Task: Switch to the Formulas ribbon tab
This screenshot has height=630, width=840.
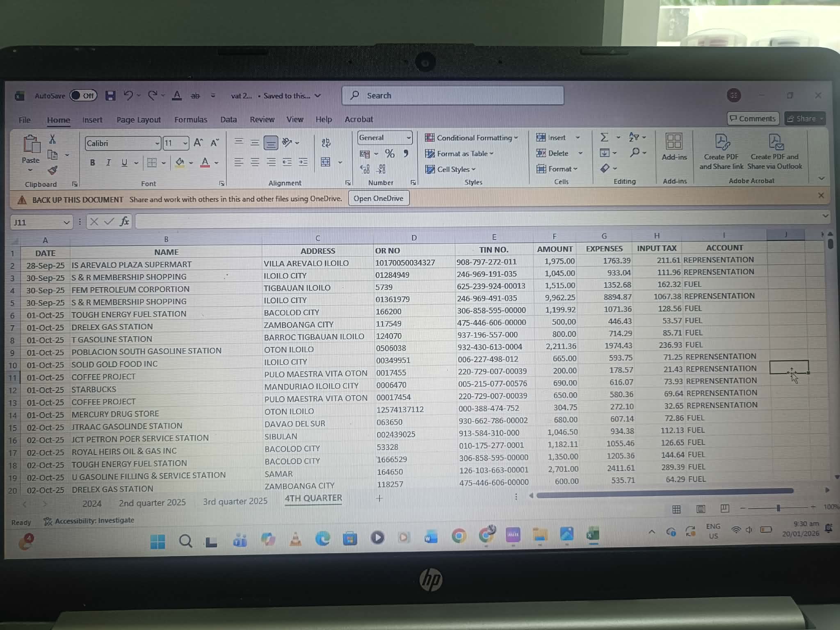Action: tap(191, 119)
